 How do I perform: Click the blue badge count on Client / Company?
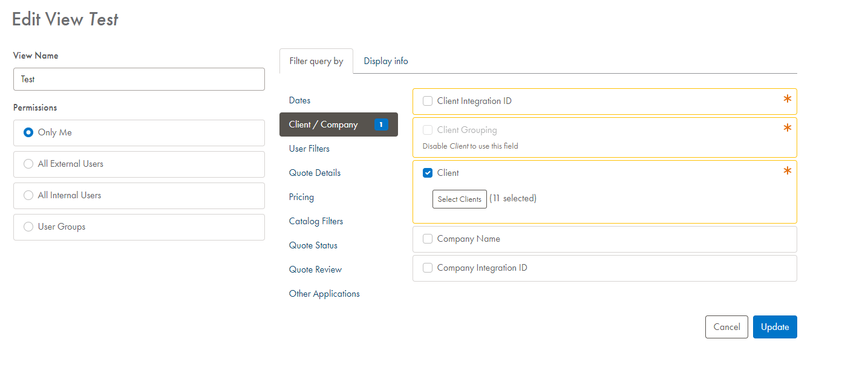point(380,124)
